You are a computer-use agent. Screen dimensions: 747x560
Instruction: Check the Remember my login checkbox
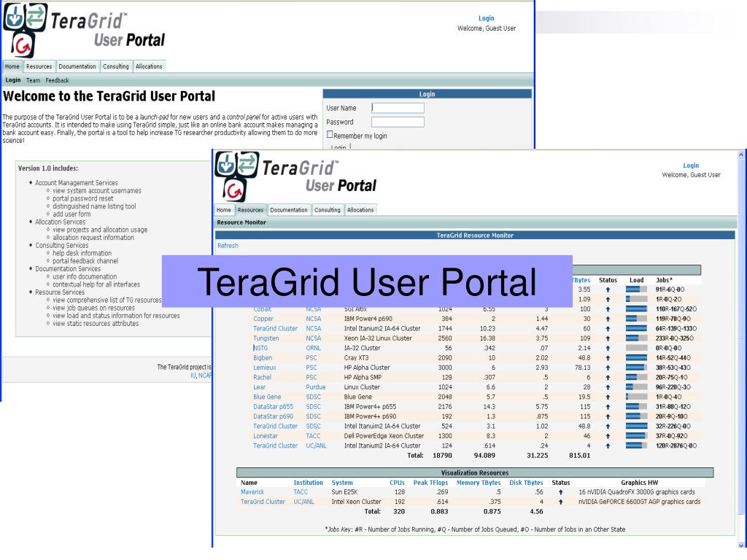pyautogui.click(x=330, y=135)
